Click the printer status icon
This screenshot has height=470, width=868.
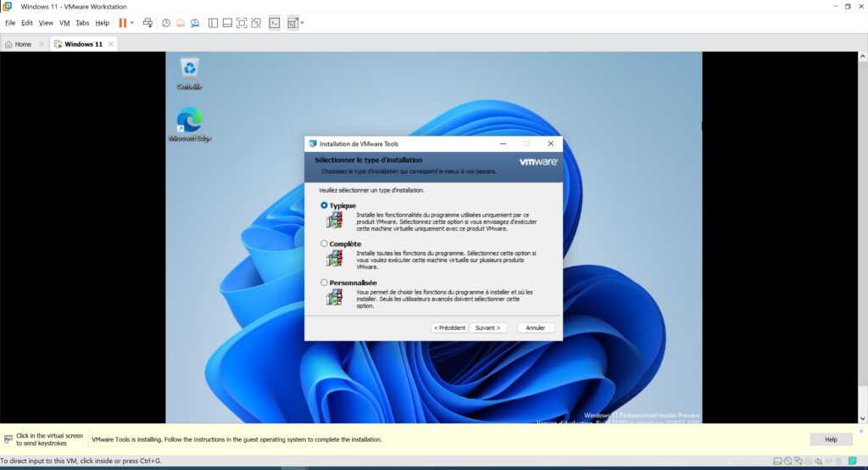click(x=808, y=462)
